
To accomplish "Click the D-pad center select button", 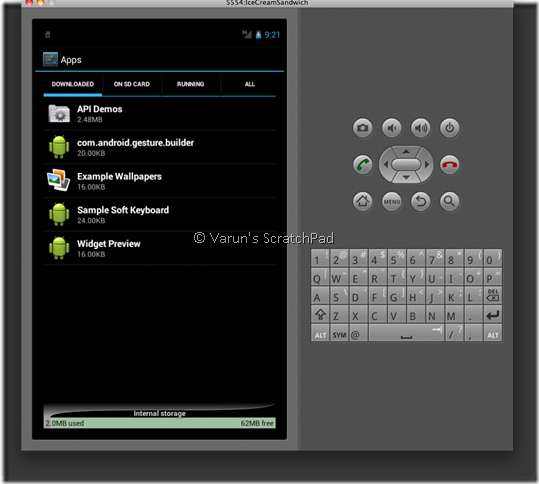I will 406,165.
